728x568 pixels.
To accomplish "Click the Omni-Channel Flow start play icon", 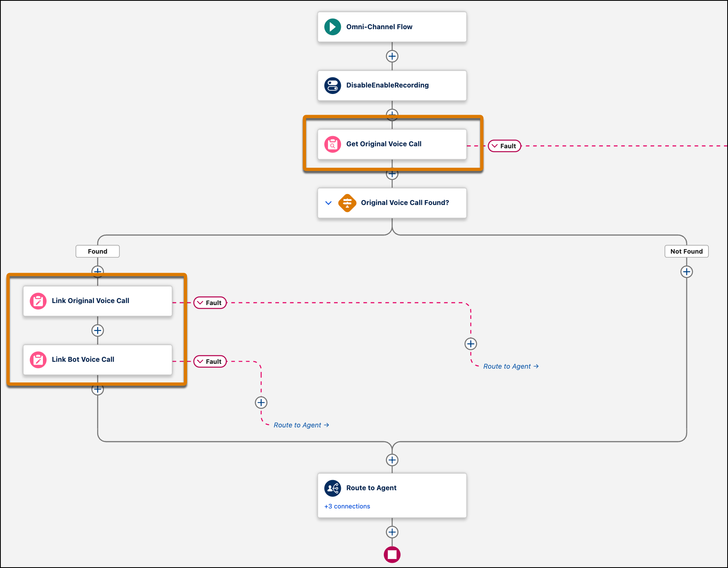I will point(332,27).
